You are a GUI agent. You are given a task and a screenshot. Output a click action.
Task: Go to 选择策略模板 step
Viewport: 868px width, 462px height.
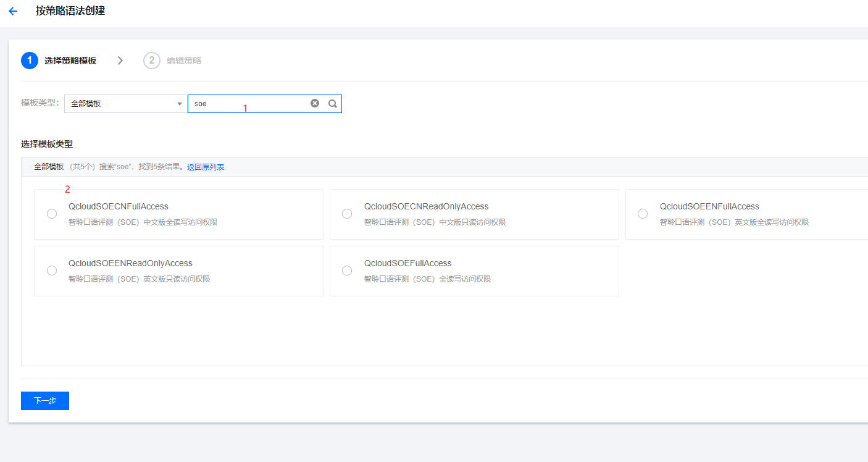(70, 61)
